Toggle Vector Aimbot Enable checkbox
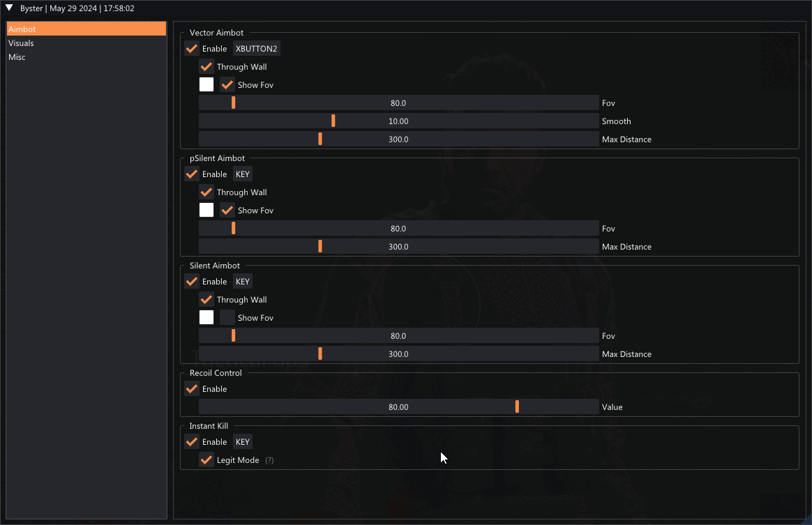 coord(192,49)
